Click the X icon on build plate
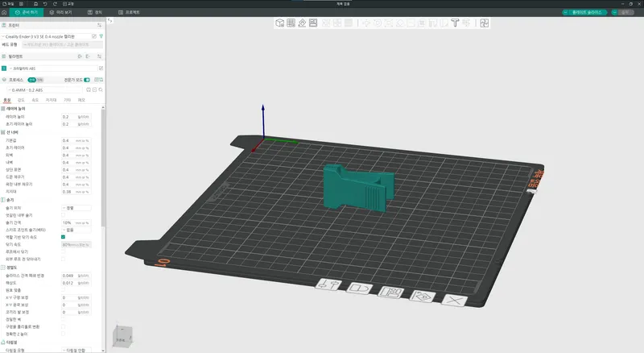 454,300
